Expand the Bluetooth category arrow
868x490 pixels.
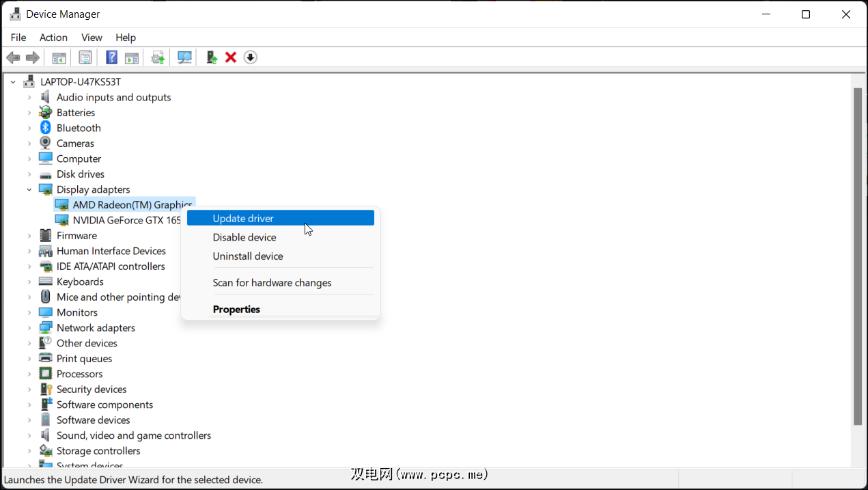tap(29, 128)
